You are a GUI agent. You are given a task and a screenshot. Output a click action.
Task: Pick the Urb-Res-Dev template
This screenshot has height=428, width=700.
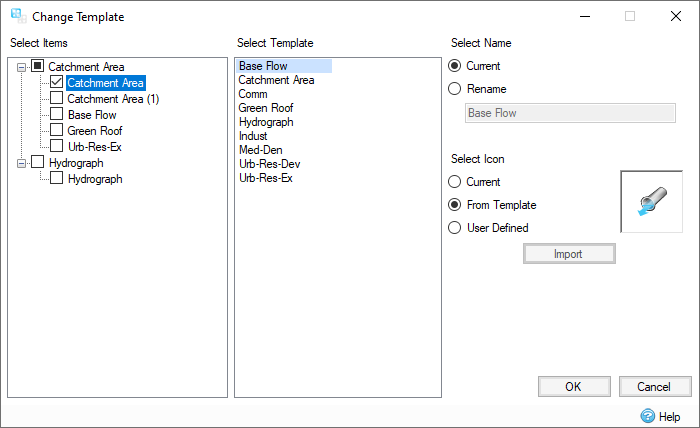pyautogui.click(x=270, y=164)
